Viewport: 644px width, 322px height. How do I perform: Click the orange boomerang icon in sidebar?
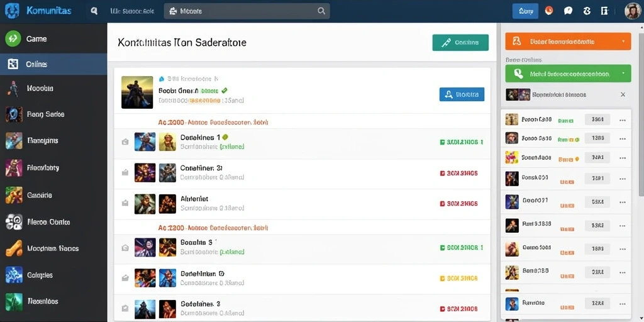point(14,248)
